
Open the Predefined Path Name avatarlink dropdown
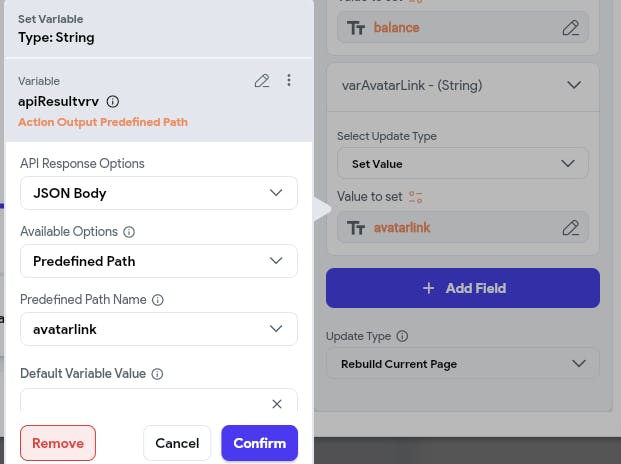pyautogui.click(x=159, y=329)
